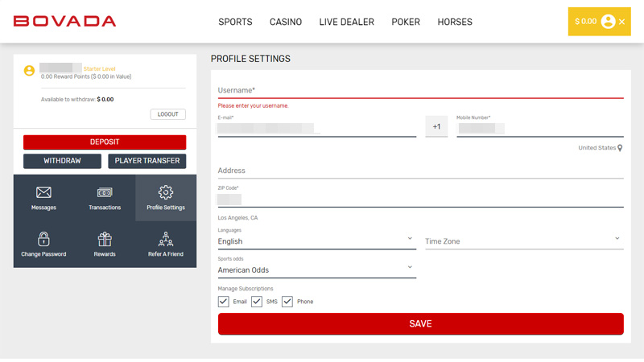Click the LOGOUT button
The image size is (644, 362).
click(x=168, y=114)
